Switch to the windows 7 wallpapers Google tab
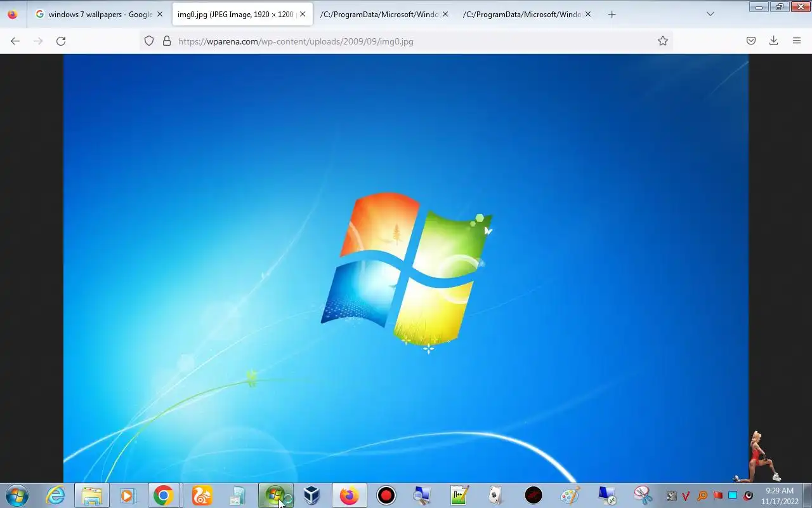 99,14
